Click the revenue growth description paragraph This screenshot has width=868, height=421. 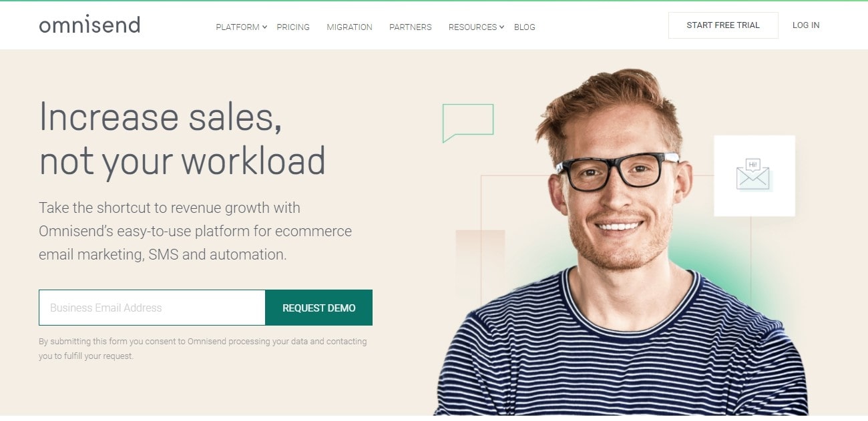pyautogui.click(x=195, y=231)
